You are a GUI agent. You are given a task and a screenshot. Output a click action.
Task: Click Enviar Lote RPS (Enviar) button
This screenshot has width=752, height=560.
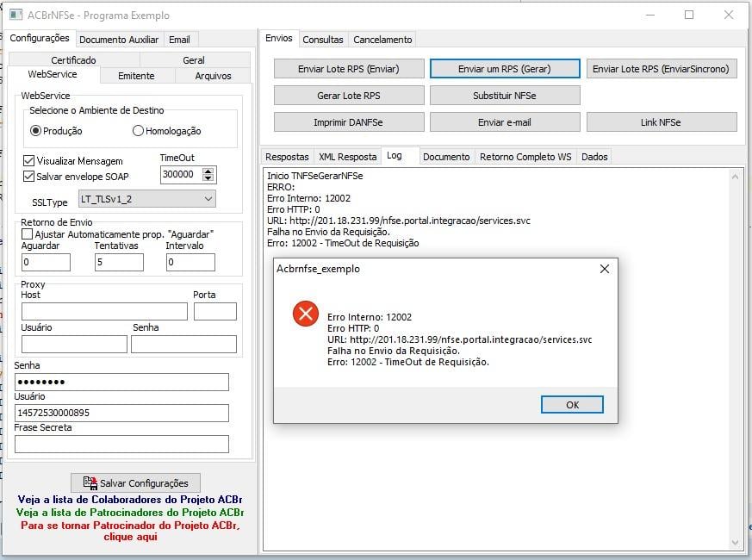point(349,69)
